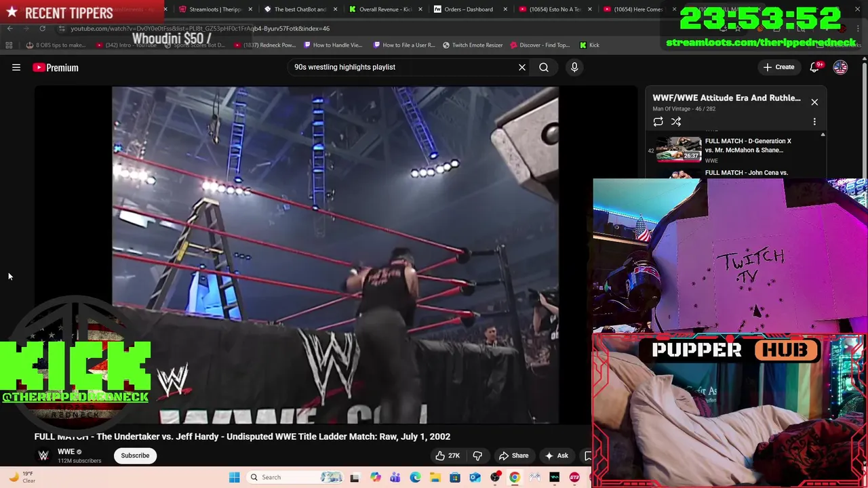The height and width of the screenshot is (488, 868).
Task: Open Outlook from taskbar
Action: (475, 477)
